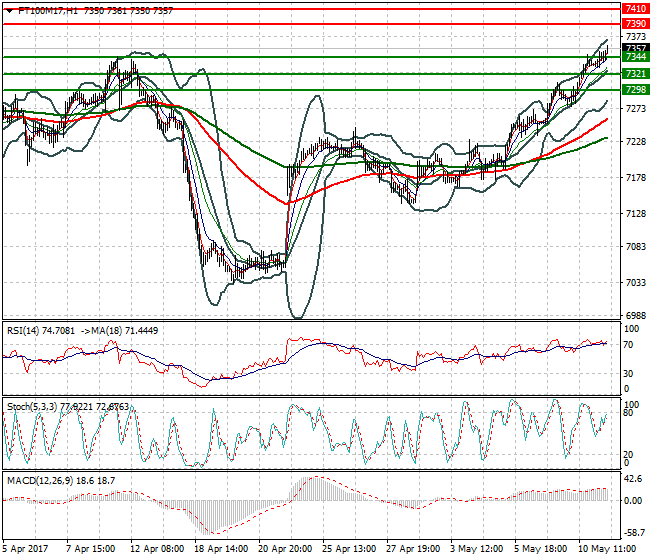Click the 7273 price axis value

coord(636,109)
